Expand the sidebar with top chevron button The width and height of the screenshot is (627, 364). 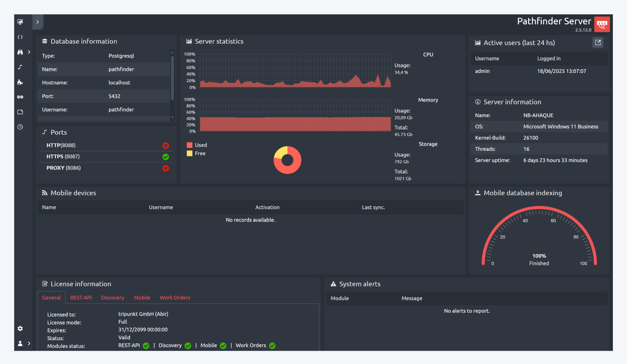coord(38,22)
